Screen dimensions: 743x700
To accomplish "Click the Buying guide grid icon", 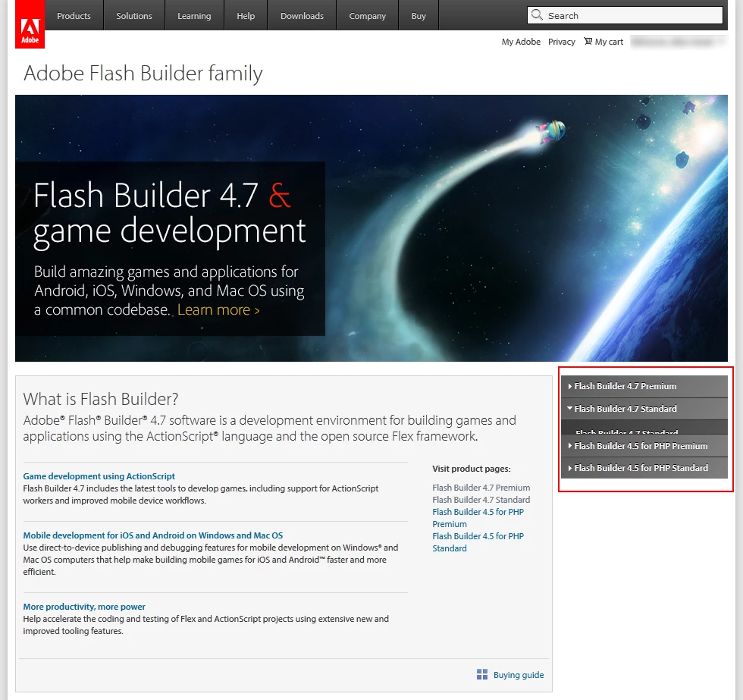I will pyautogui.click(x=482, y=674).
